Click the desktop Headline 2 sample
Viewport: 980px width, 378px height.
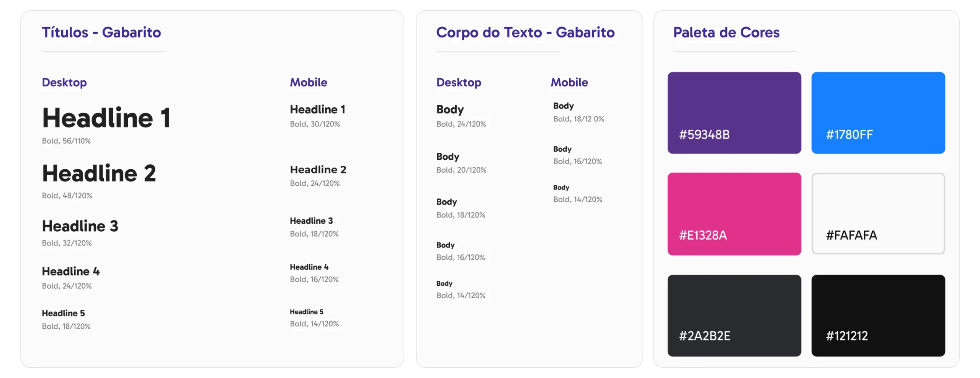tap(99, 173)
